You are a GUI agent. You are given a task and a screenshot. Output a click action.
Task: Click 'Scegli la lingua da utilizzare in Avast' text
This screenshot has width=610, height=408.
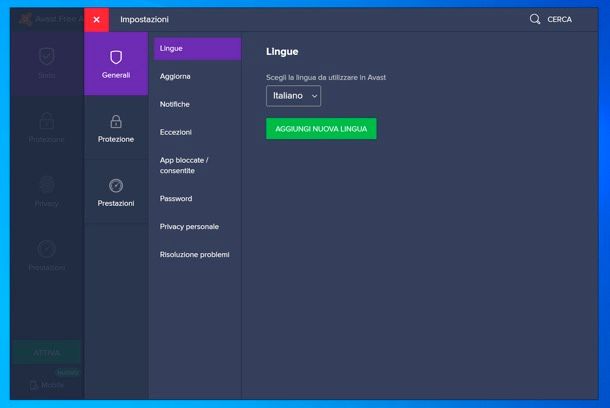(326, 77)
